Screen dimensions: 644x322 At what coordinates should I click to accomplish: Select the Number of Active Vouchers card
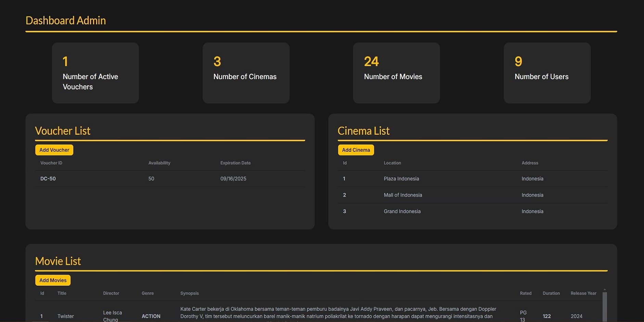(95, 73)
